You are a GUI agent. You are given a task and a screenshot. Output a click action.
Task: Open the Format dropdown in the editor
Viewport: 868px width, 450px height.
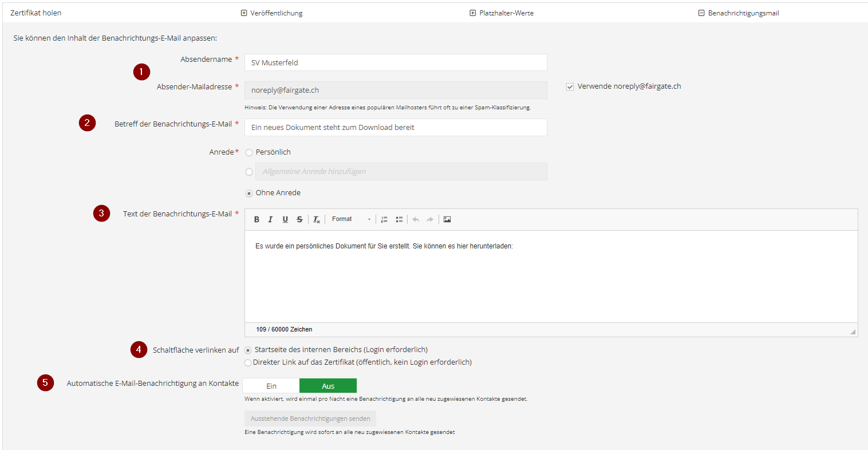(350, 219)
